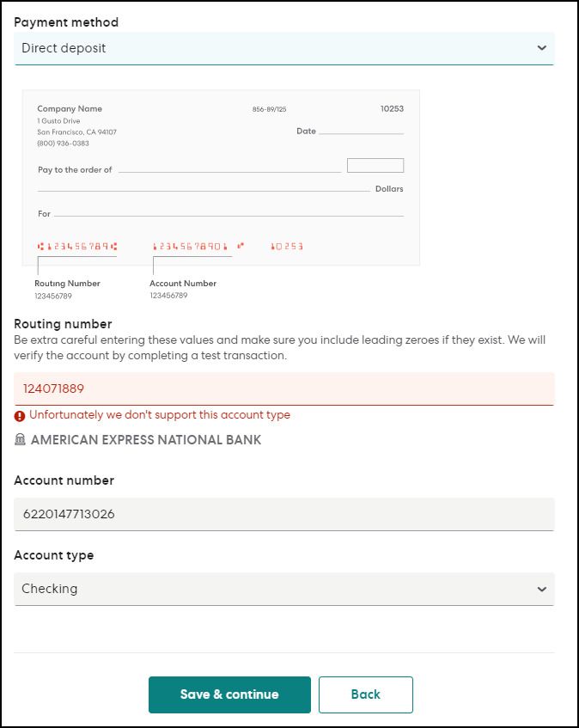Click the red error alert icon
The width and height of the screenshot is (579, 728).
(20, 416)
